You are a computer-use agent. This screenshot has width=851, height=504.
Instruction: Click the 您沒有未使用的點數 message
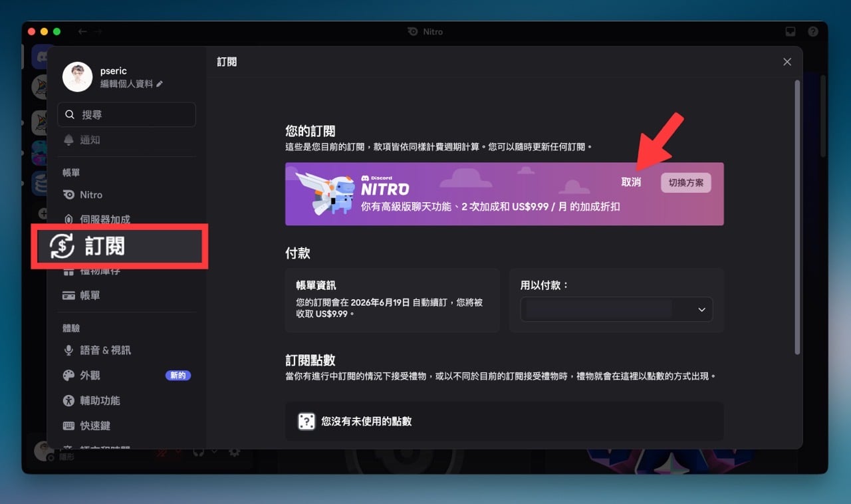pos(366,421)
